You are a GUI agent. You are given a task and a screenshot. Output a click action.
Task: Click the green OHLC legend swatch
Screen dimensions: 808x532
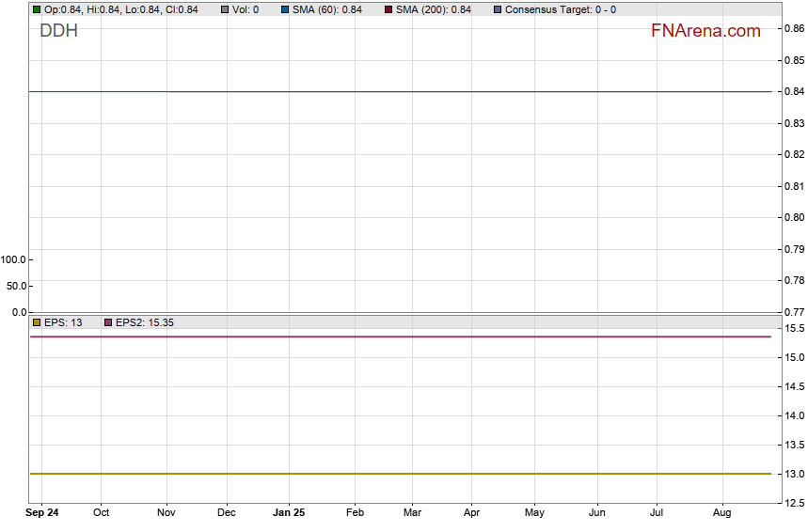coord(37,9)
